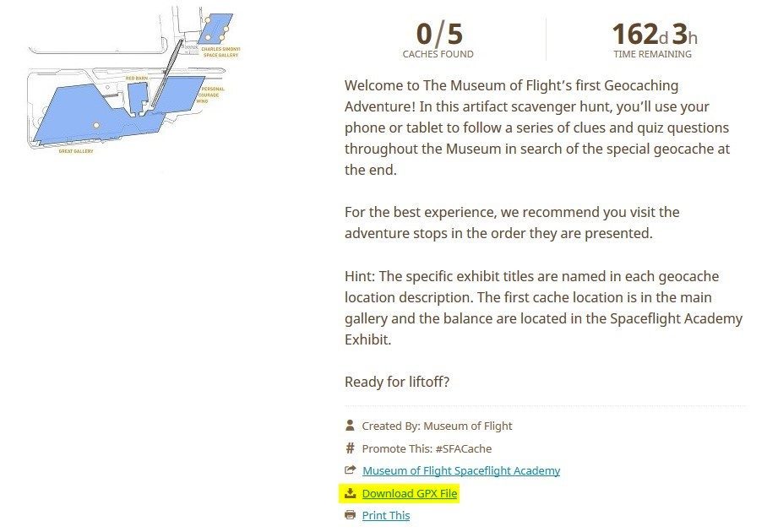This screenshot has width=767, height=532.
Task: Click the person icon next to Created By
Action: tap(350, 425)
